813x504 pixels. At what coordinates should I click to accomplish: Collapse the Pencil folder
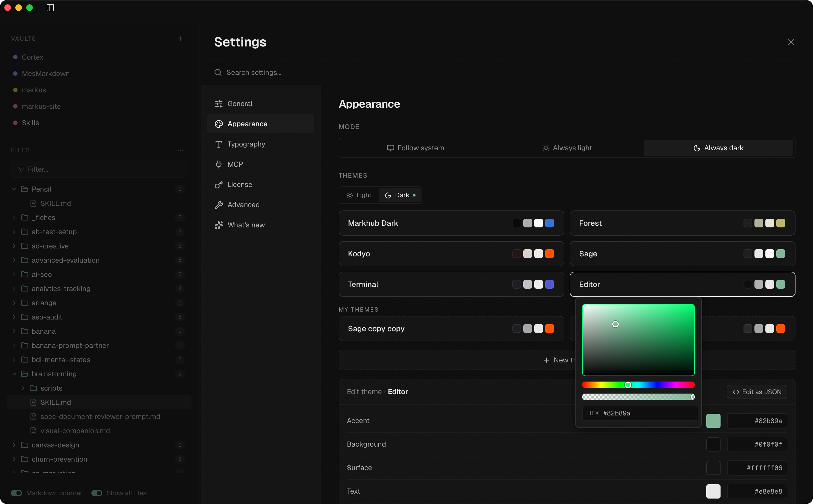click(14, 189)
